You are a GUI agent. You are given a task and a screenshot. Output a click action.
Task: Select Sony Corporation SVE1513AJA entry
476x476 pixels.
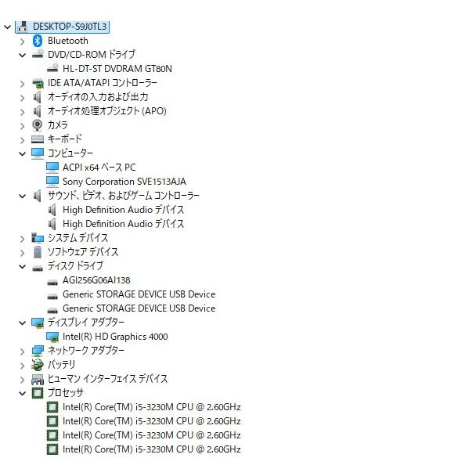(124, 182)
